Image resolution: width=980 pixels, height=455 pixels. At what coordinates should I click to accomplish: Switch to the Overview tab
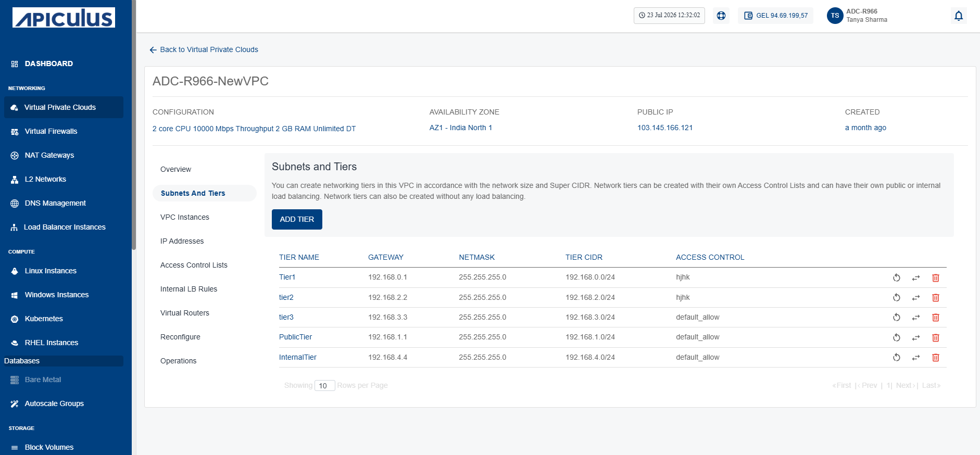(176, 169)
